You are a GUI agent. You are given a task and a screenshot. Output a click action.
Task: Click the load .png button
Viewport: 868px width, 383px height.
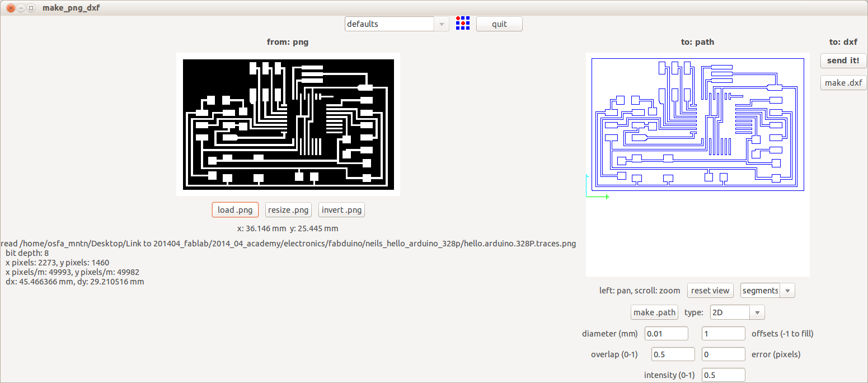235,210
